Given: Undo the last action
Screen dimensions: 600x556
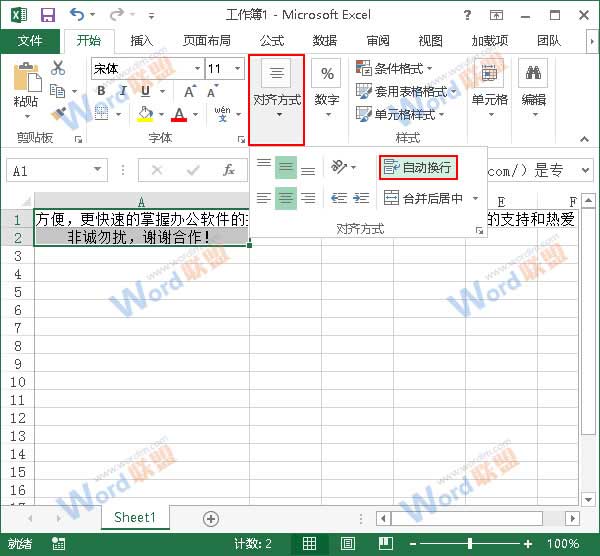Looking at the screenshot, I should [77, 15].
